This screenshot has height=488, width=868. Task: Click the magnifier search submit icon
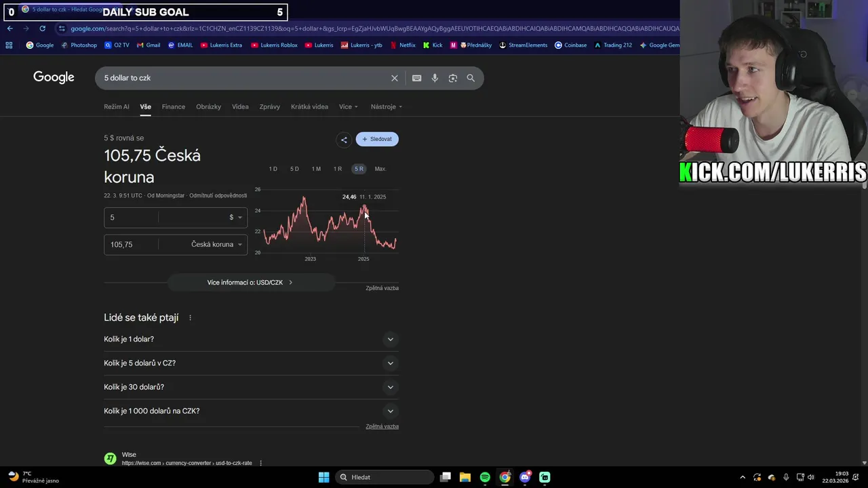pyautogui.click(x=471, y=78)
